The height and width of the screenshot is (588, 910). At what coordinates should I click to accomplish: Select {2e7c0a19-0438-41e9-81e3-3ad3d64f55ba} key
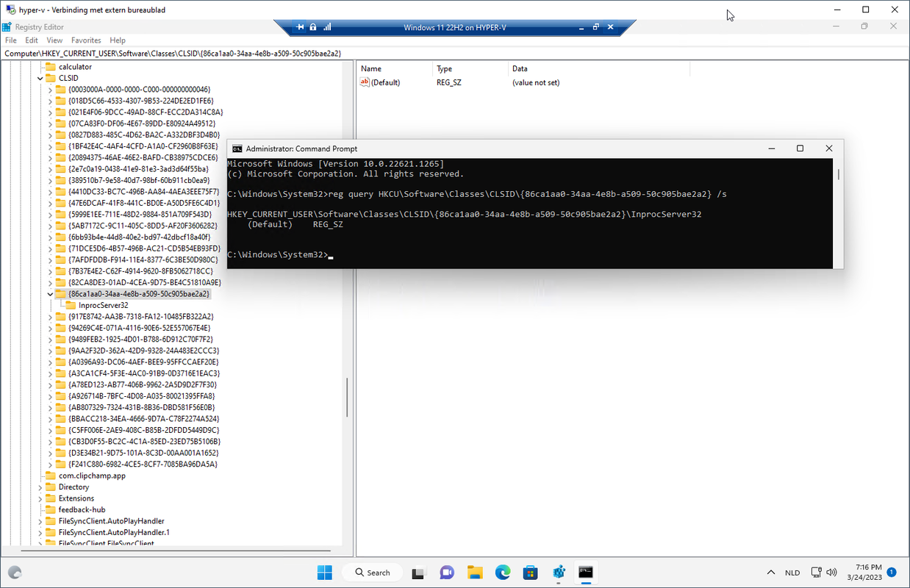[x=138, y=169]
